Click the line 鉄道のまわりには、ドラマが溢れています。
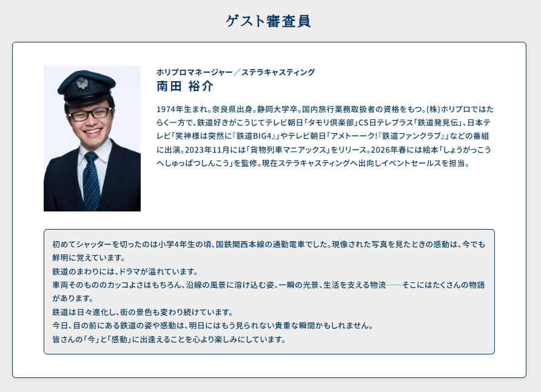Image resolution: width=541 pixels, height=392 pixels. (x=126, y=271)
